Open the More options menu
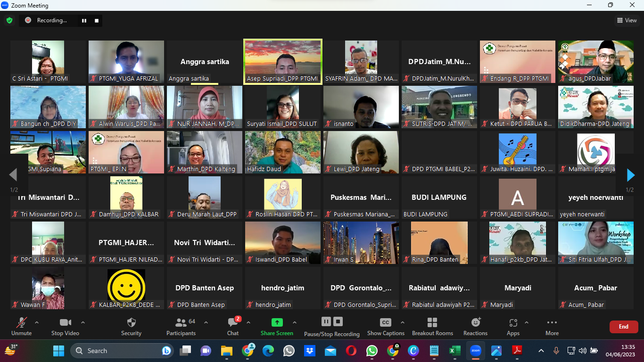The image size is (644, 362). (552, 327)
